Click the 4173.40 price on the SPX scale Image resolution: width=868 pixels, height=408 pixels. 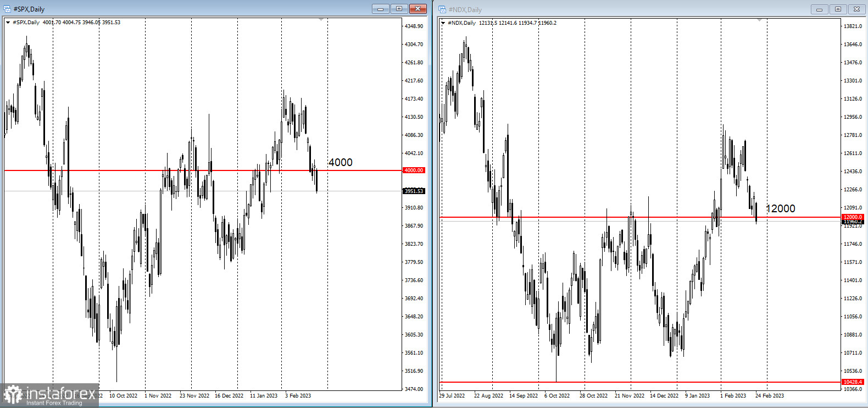pos(414,99)
